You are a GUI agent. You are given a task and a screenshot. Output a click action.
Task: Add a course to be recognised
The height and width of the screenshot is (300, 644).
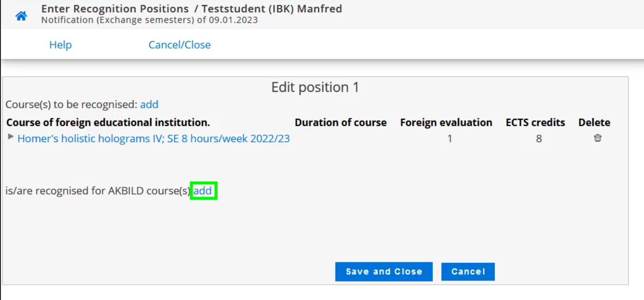pos(149,104)
